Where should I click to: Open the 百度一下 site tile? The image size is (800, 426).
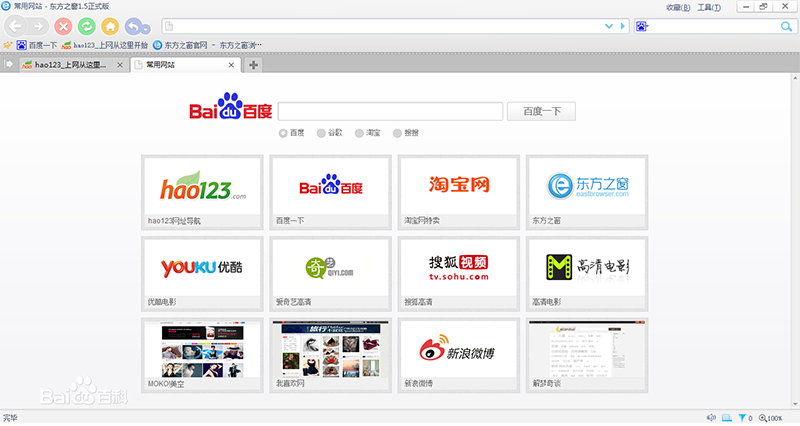coord(331,192)
